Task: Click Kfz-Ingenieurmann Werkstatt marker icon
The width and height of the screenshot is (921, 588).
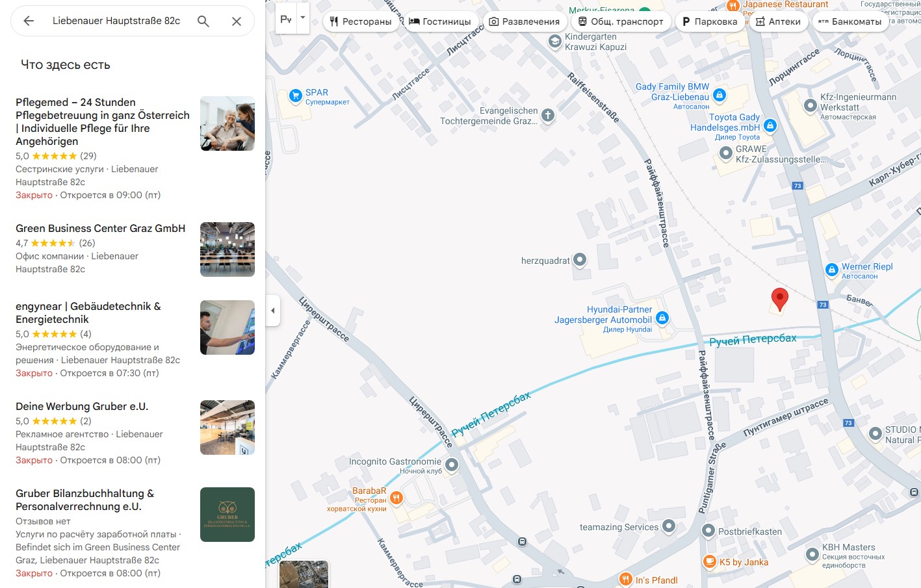Action: (811, 105)
